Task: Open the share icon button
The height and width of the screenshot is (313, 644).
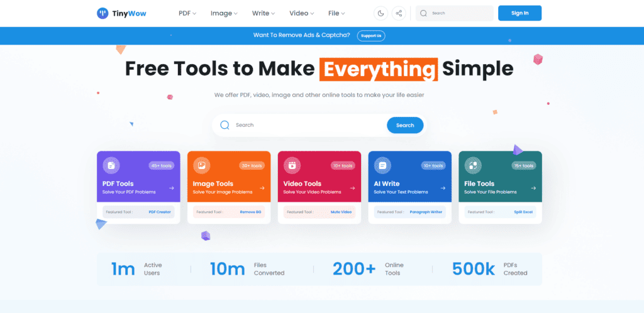Action: tap(399, 13)
